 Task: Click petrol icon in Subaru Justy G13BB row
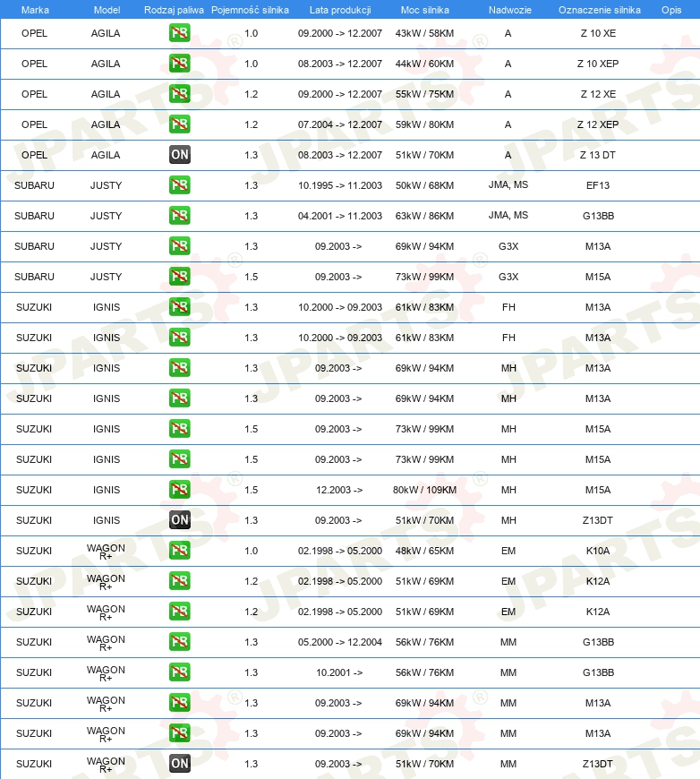179,216
